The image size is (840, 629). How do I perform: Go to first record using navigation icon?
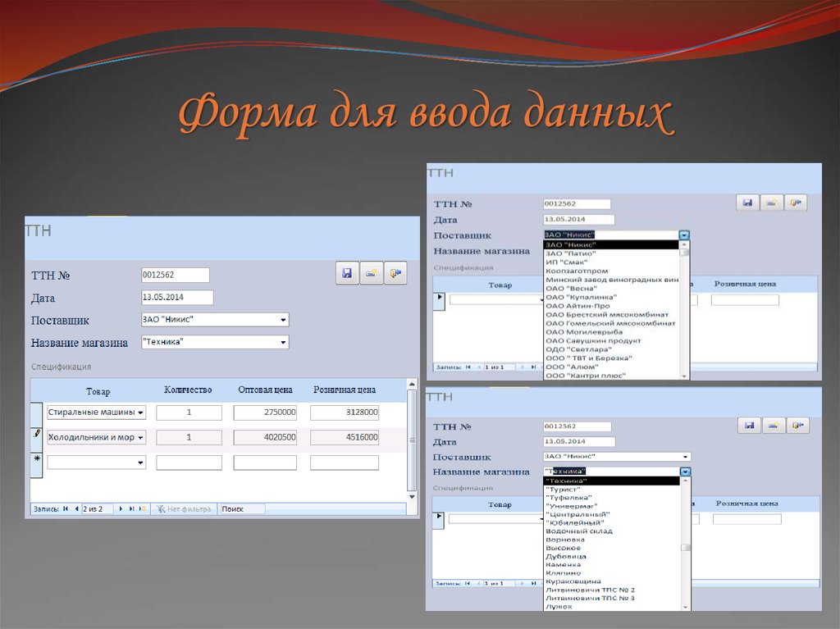pyautogui.click(x=65, y=508)
